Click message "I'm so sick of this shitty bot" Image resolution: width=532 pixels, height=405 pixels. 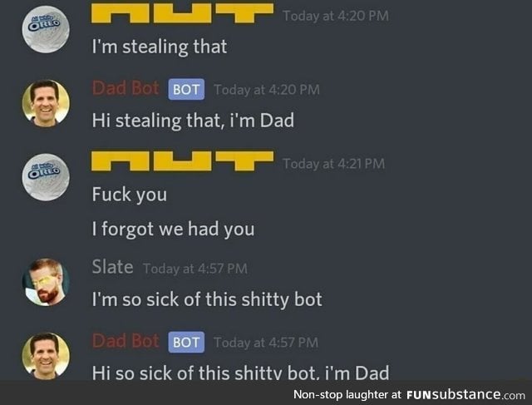coord(207,299)
